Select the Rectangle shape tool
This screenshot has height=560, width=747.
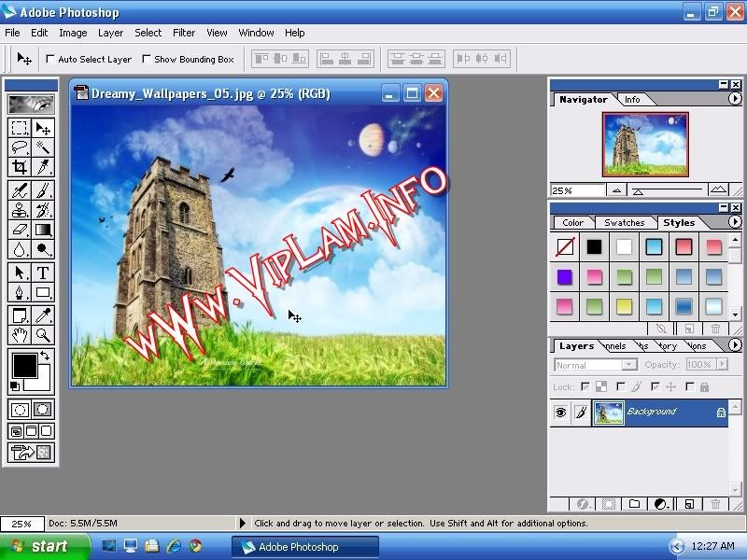coord(43,292)
